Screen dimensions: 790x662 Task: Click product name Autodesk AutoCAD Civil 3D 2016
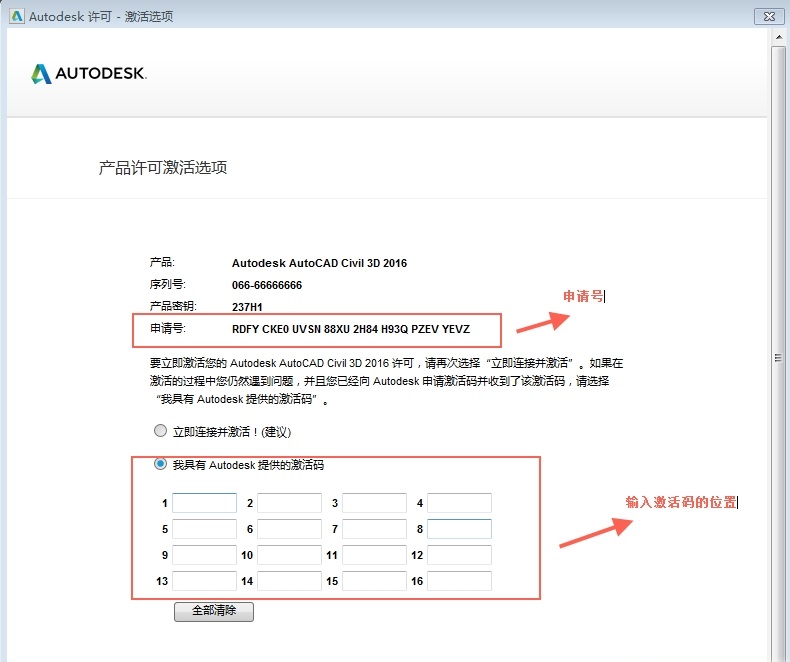[319, 263]
